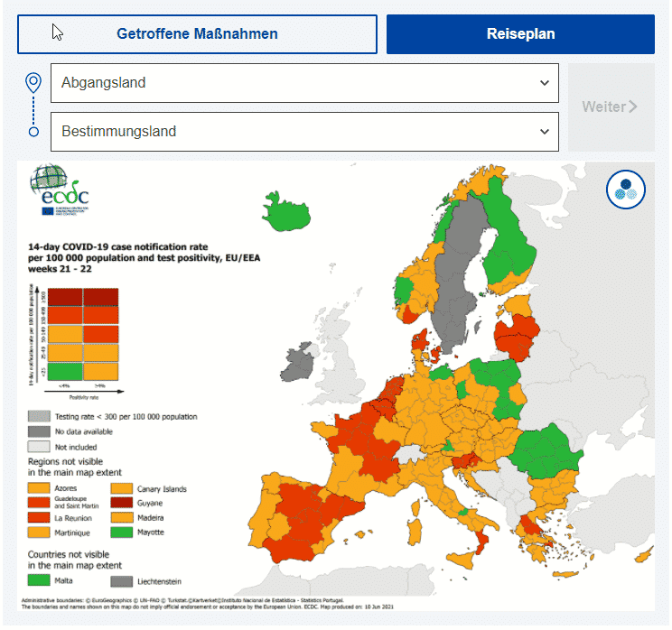Click the green Mayotte legend swatch

coord(123,533)
